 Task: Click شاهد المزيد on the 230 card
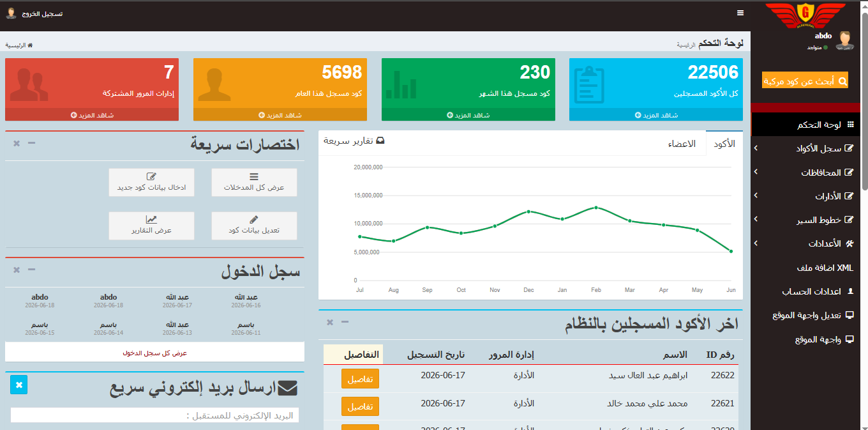tap(468, 115)
